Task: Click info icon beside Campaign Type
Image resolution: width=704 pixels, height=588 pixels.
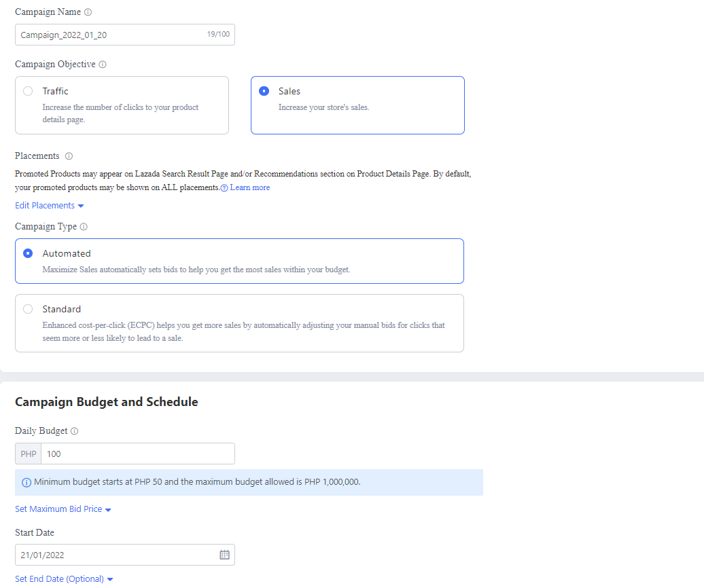Action: point(84,227)
